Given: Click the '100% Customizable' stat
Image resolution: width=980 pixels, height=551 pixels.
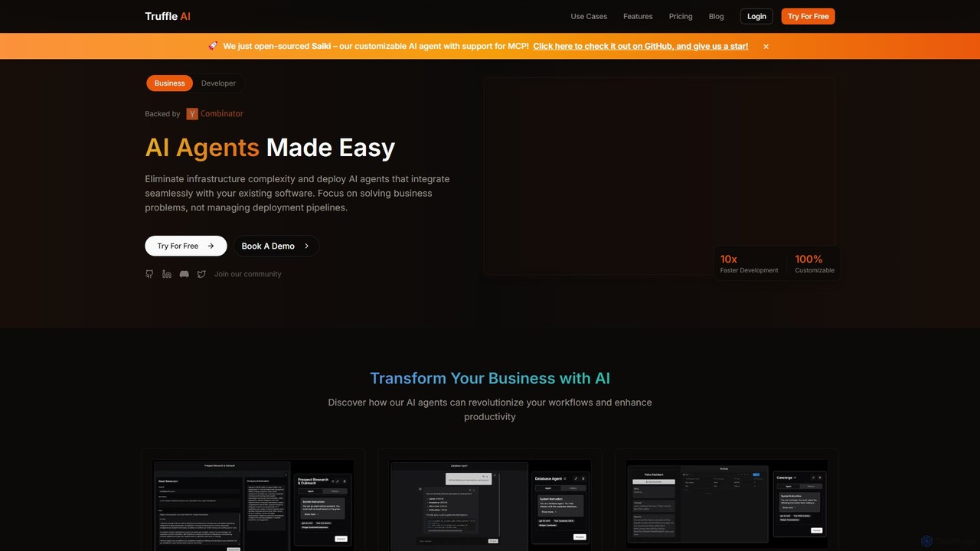Looking at the screenshot, I should 815,264.
